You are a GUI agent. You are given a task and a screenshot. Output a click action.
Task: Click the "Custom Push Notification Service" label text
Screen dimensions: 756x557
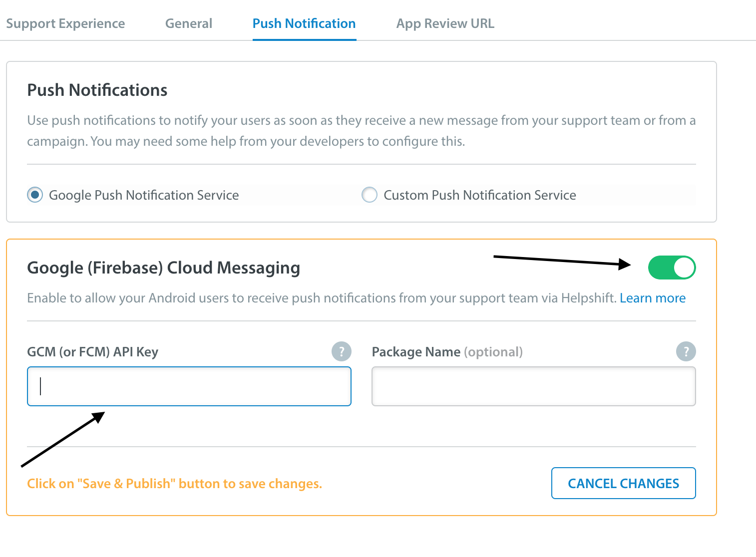pyautogui.click(x=480, y=195)
